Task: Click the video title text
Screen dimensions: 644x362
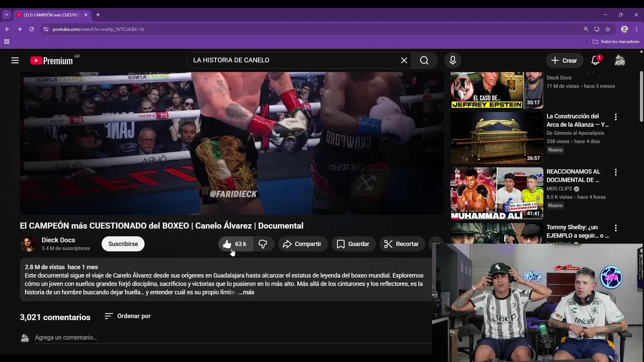Action: 162,226
